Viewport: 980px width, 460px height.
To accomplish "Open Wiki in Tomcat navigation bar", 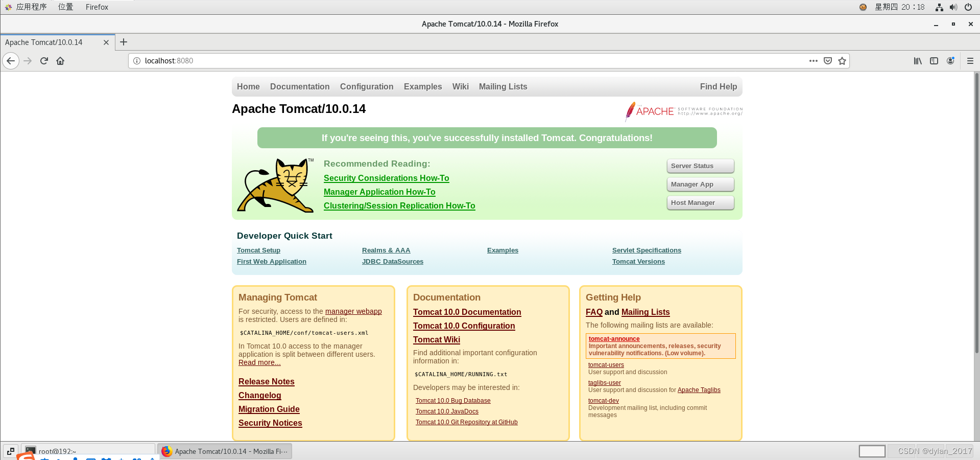I will [x=461, y=87].
